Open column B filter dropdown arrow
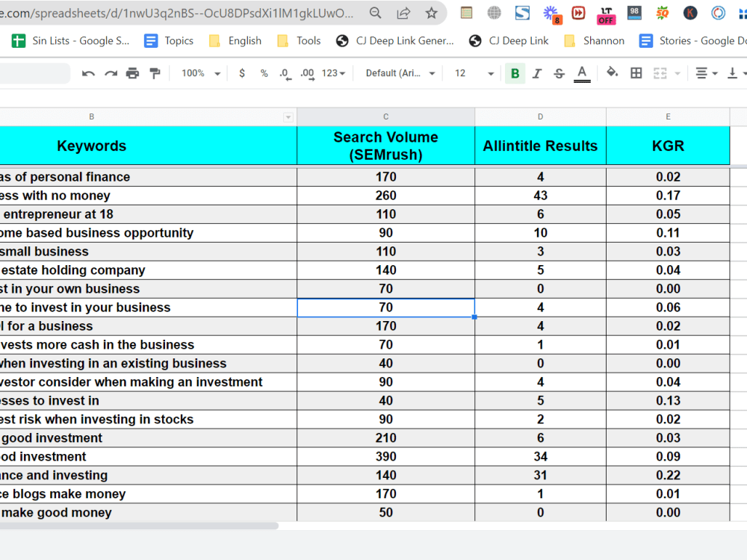747x560 pixels. point(288,117)
